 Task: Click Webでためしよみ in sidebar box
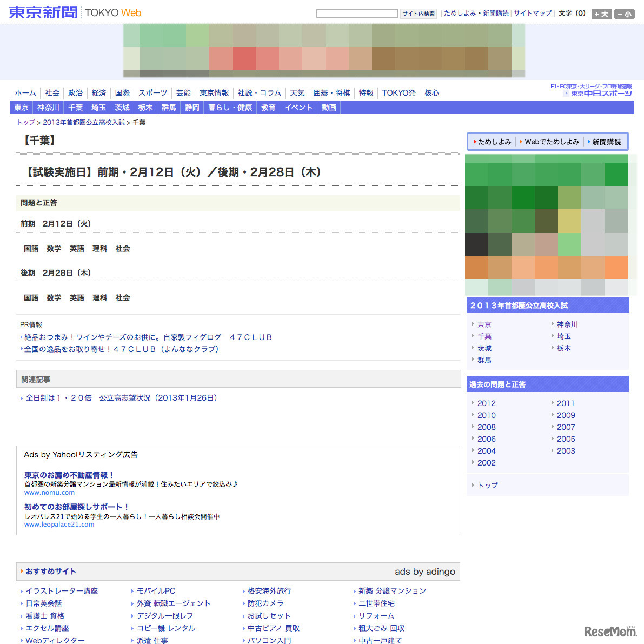tap(552, 142)
